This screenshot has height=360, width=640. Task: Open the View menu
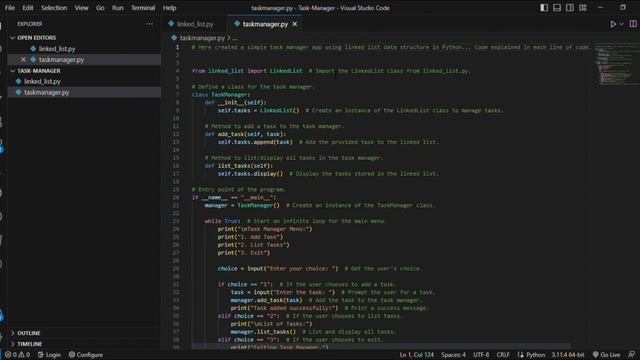(81, 8)
